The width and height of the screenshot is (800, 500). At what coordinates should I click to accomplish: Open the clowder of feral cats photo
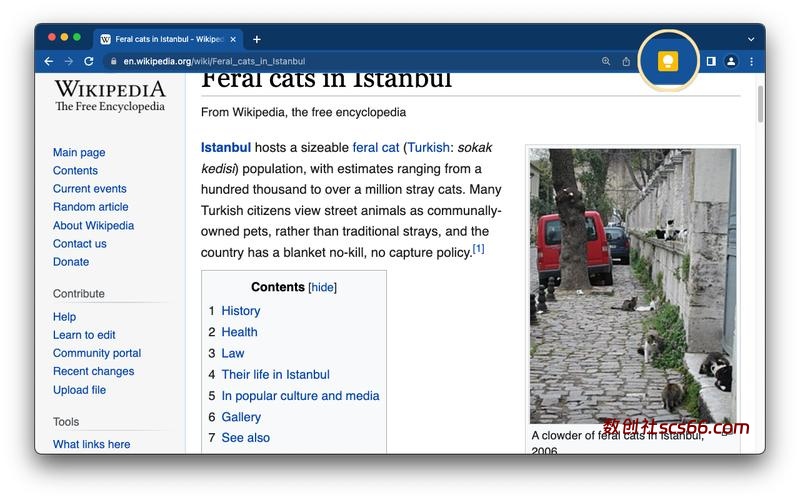(x=632, y=285)
